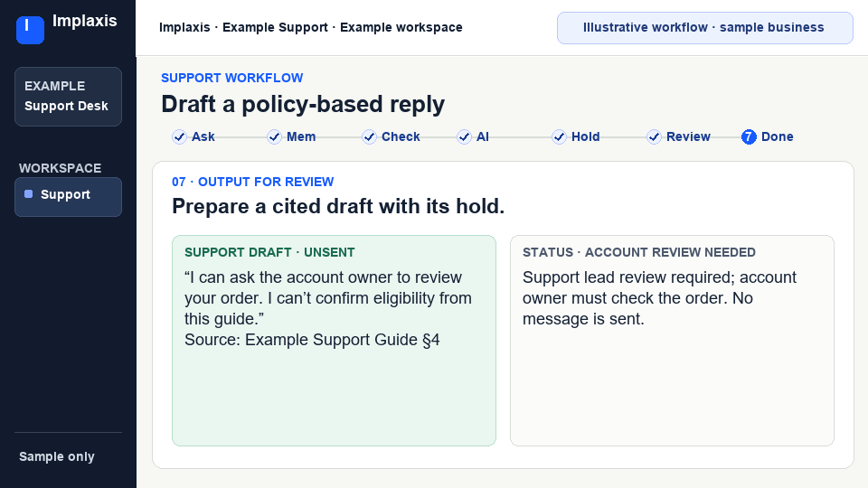The image size is (868, 488).
Task: Select the Done step label
Action: pos(778,136)
